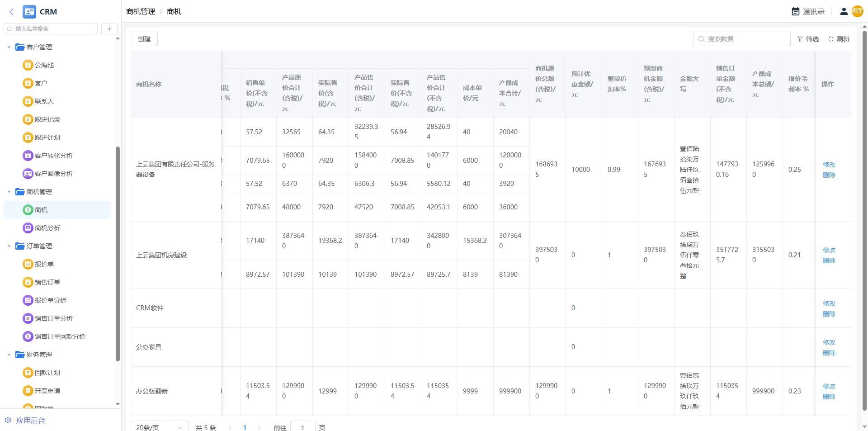Open 应用后台 settings at bottom left
The image size is (868, 431).
(x=25, y=420)
